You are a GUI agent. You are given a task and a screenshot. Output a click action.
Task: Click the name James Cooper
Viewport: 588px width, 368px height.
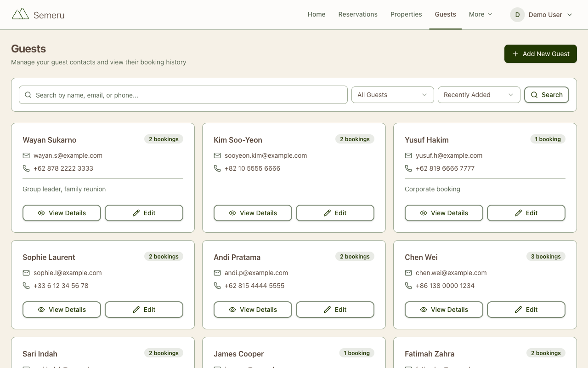coord(239,354)
